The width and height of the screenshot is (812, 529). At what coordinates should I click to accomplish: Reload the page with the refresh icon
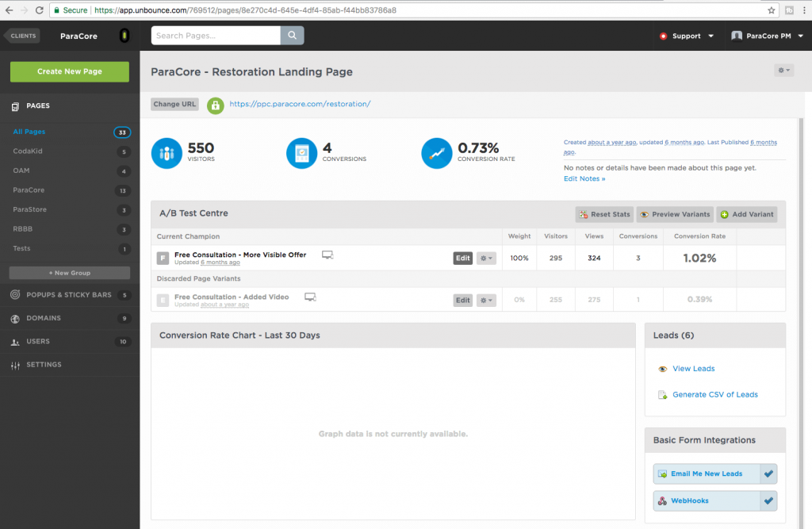point(39,10)
